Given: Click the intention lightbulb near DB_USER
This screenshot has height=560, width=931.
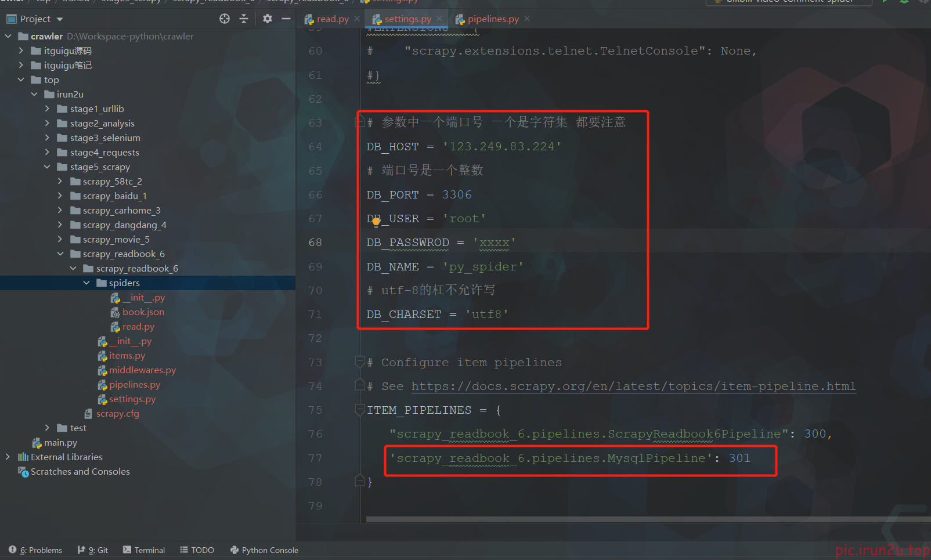Looking at the screenshot, I should click(x=376, y=222).
